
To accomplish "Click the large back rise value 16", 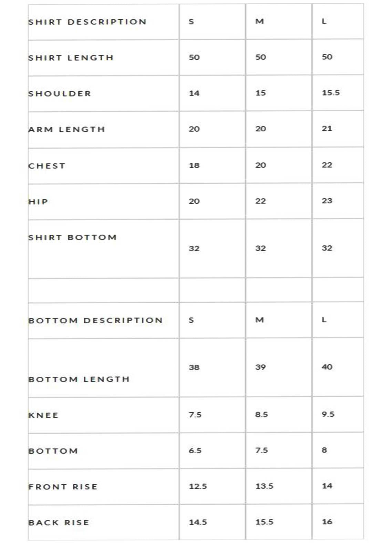I will [327, 522].
